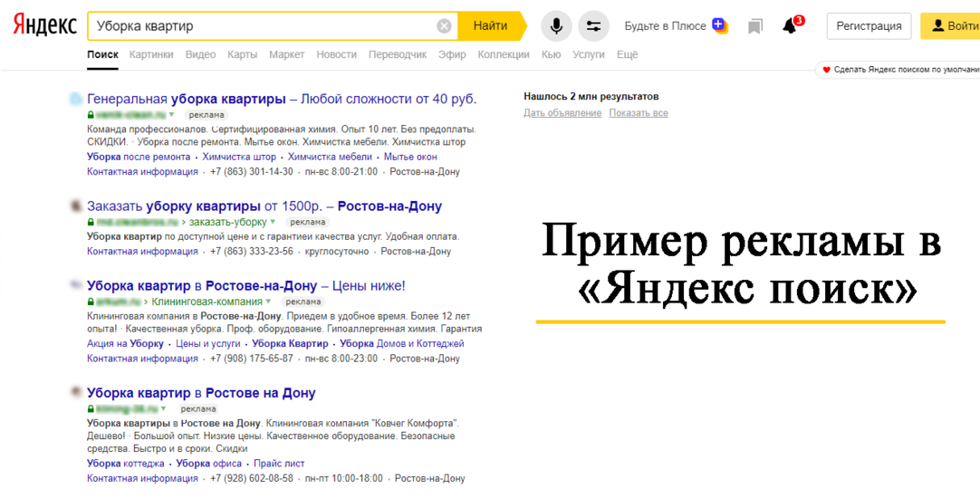980x498 pixels.
Task: Click favicon of Цены ниже result
Action: point(75,285)
